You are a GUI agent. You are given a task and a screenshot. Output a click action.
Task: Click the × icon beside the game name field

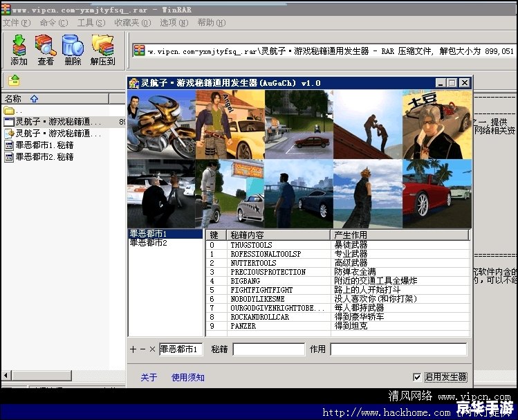tap(152, 349)
